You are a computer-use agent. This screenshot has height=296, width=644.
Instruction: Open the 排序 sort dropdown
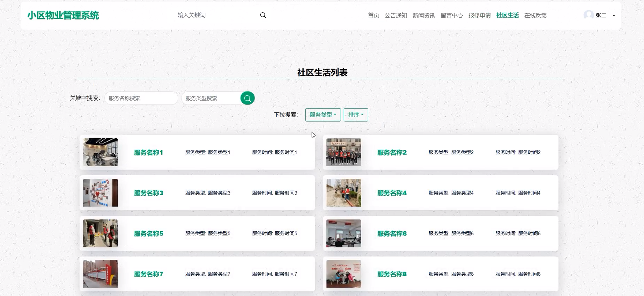[356, 115]
